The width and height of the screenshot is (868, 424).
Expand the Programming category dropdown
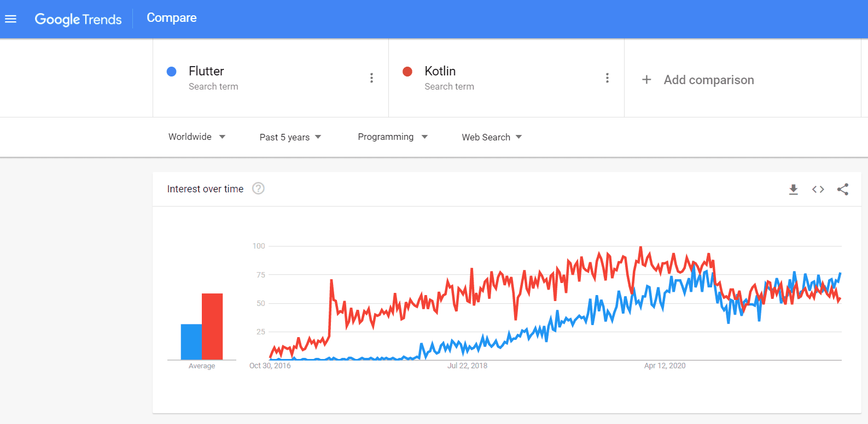(393, 137)
